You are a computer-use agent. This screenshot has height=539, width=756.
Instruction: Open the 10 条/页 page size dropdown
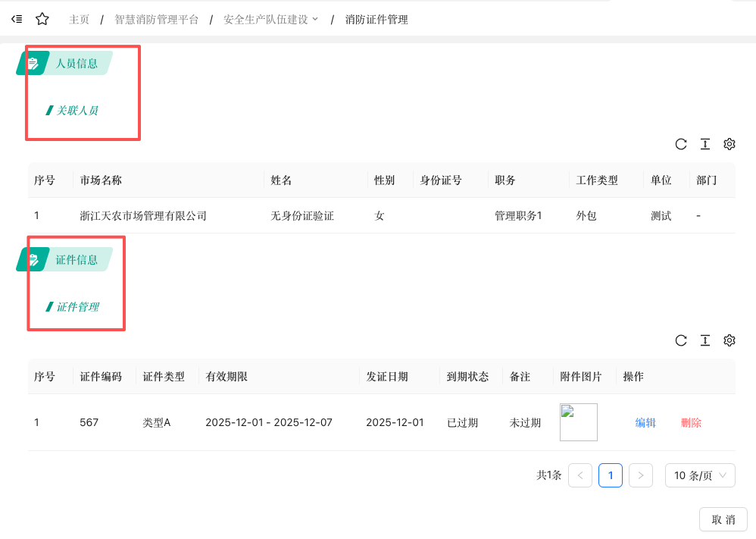click(700, 475)
